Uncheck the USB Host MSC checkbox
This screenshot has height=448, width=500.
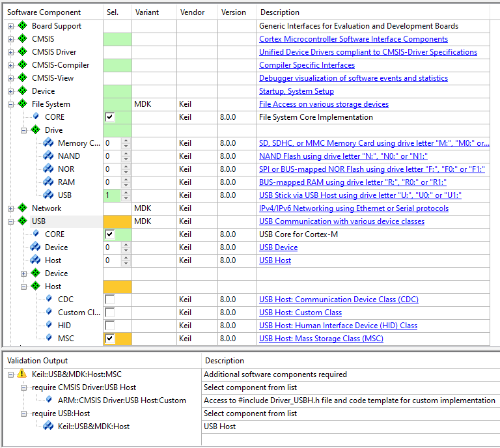(109, 339)
